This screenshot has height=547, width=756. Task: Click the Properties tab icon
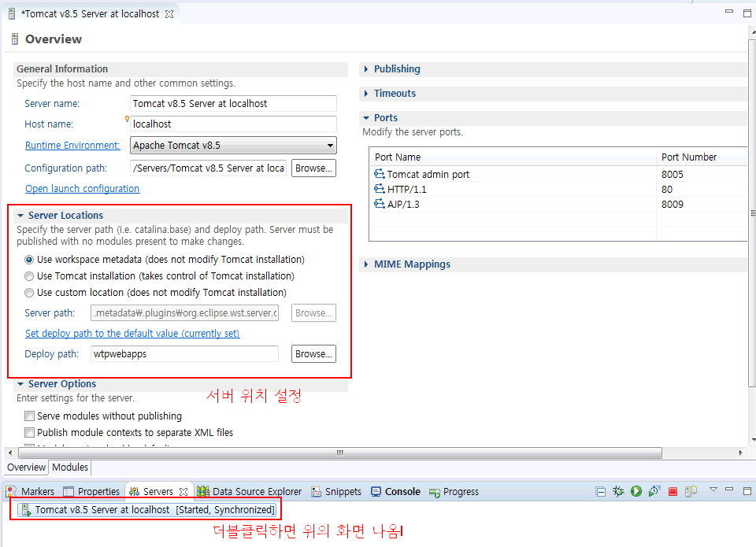(69, 492)
